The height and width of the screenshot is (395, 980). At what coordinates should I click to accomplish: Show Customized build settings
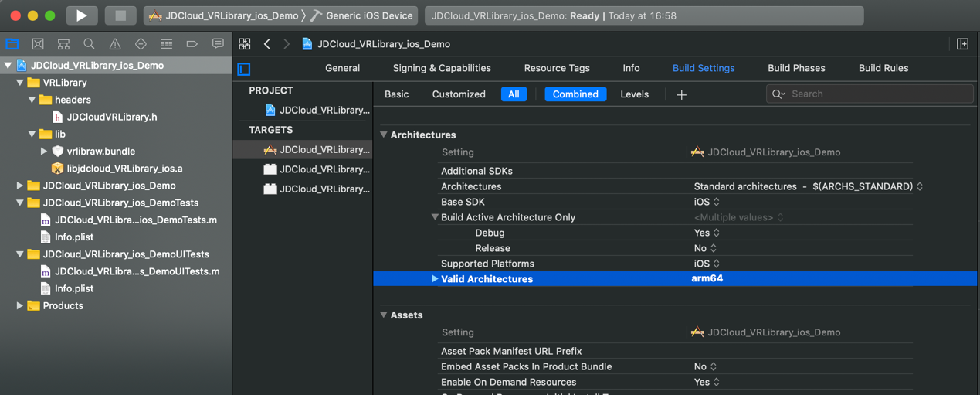(459, 94)
